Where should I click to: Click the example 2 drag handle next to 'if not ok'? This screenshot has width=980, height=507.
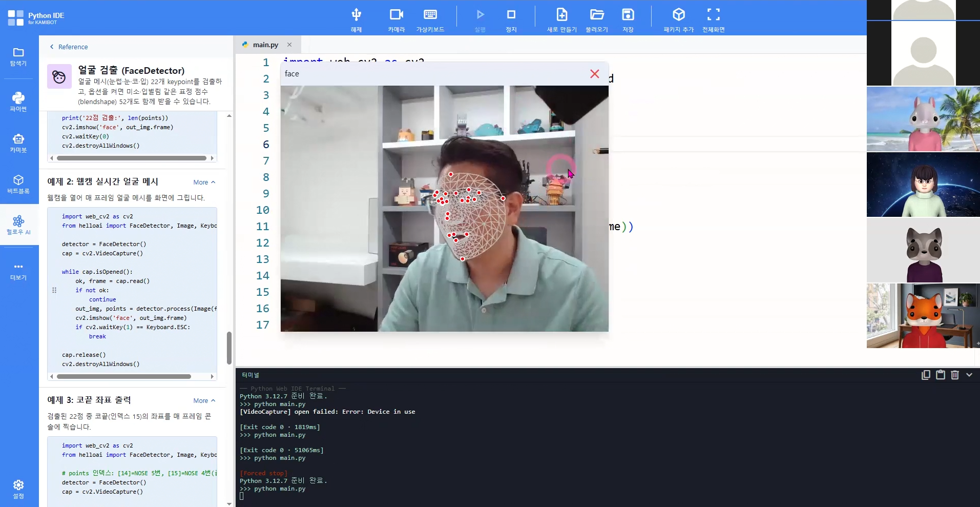pos(54,290)
